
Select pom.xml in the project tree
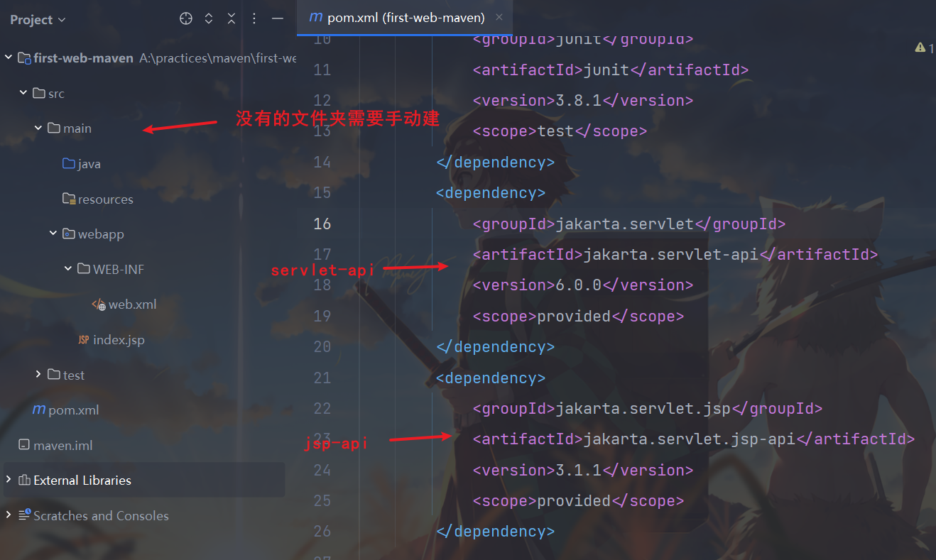tap(74, 410)
